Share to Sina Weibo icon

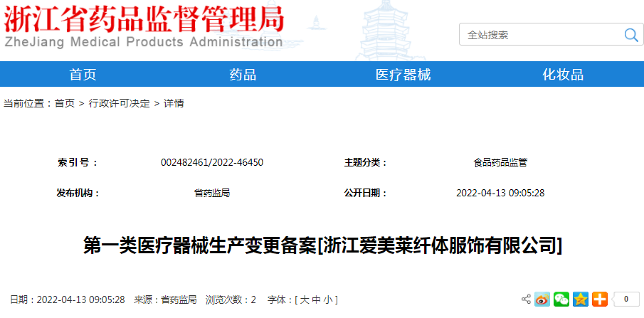tap(542, 299)
